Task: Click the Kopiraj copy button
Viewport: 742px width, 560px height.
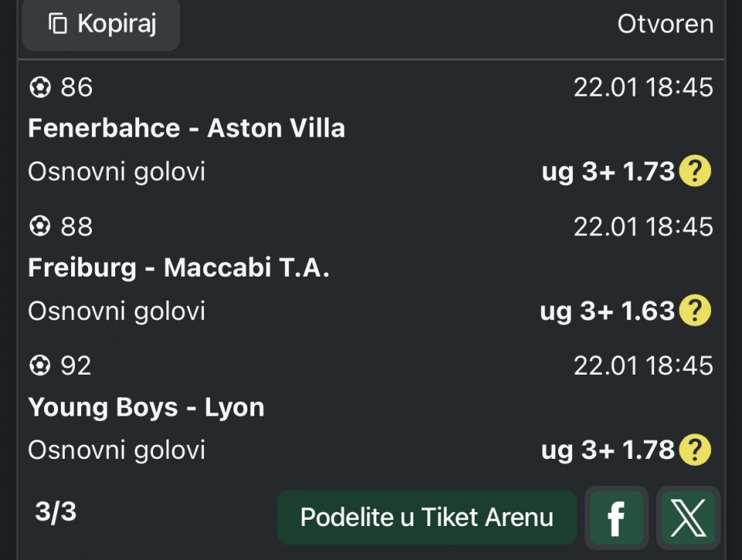Action: click(x=101, y=25)
